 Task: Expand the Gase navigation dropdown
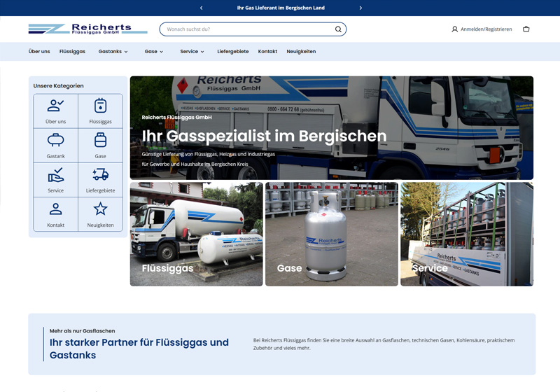point(153,52)
